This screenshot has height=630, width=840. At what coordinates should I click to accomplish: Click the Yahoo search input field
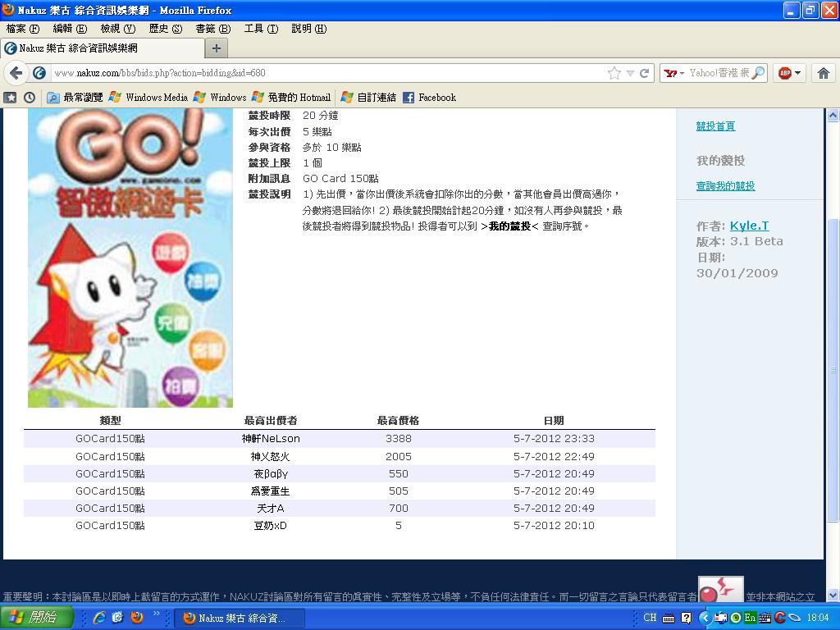[x=719, y=73]
